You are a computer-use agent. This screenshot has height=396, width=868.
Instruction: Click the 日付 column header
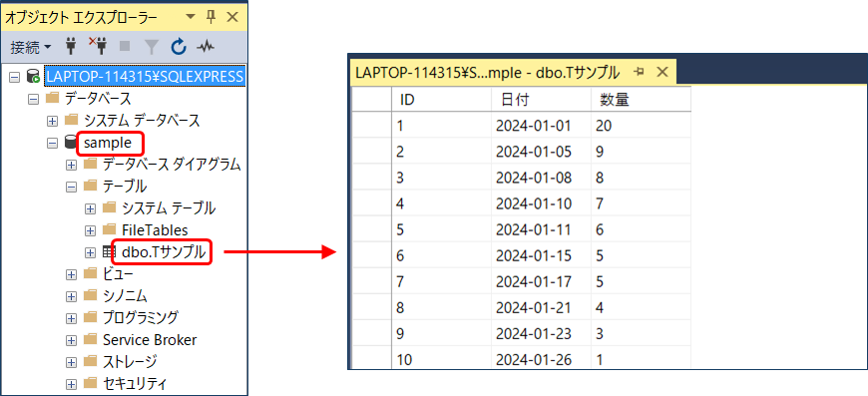click(x=541, y=100)
